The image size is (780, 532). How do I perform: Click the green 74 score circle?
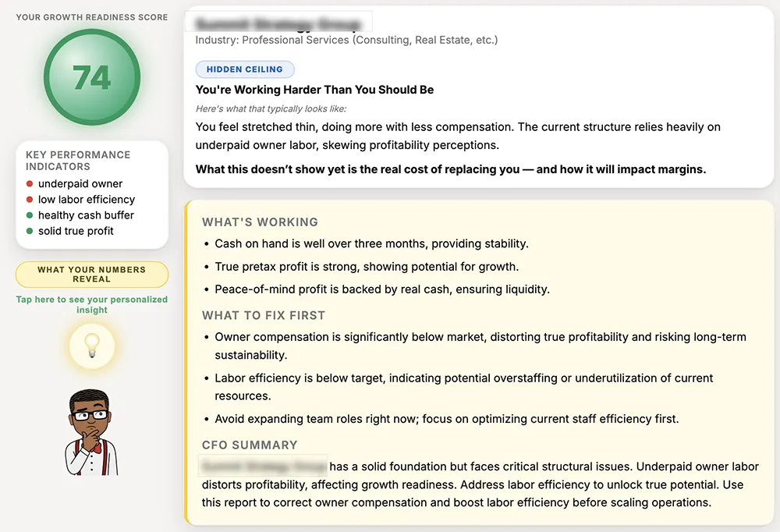tap(92, 77)
